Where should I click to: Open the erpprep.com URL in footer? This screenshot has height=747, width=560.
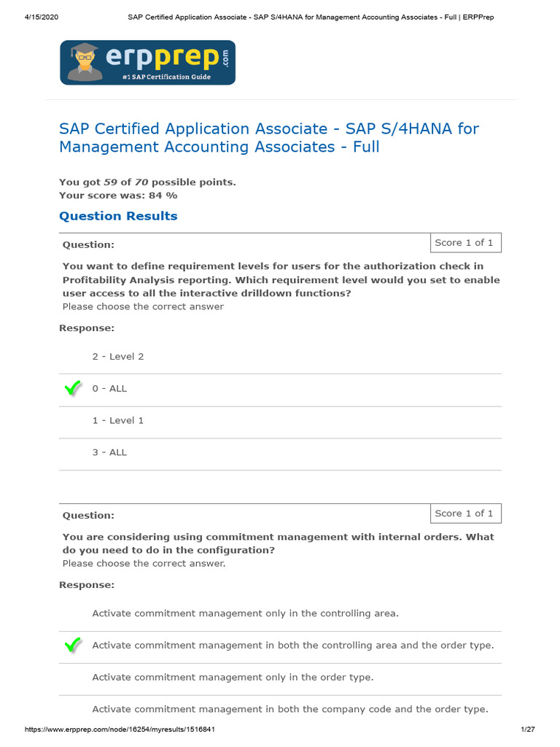(x=120, y=729)
